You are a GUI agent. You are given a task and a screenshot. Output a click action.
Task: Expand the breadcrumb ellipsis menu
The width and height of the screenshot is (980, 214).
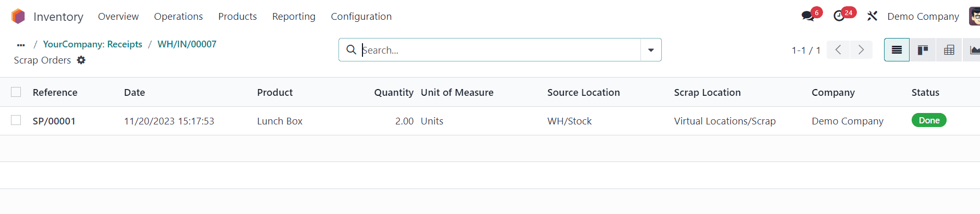coord(21,45)
